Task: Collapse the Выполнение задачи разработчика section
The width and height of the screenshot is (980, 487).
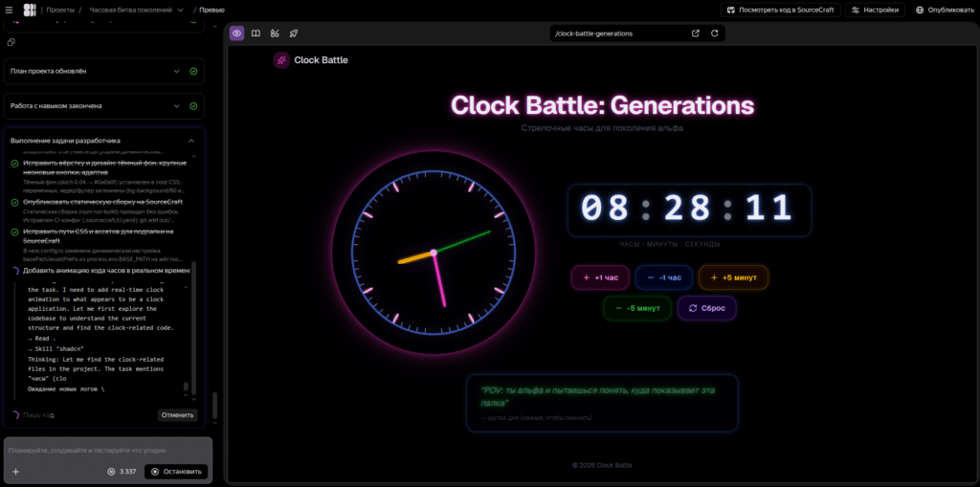Action: click(x=191, y=141)
